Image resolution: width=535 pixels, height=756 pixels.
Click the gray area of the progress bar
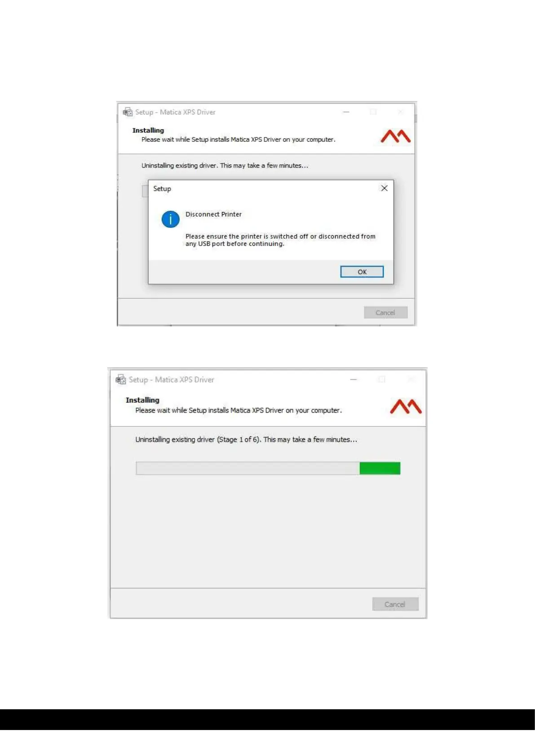(248, 468)
